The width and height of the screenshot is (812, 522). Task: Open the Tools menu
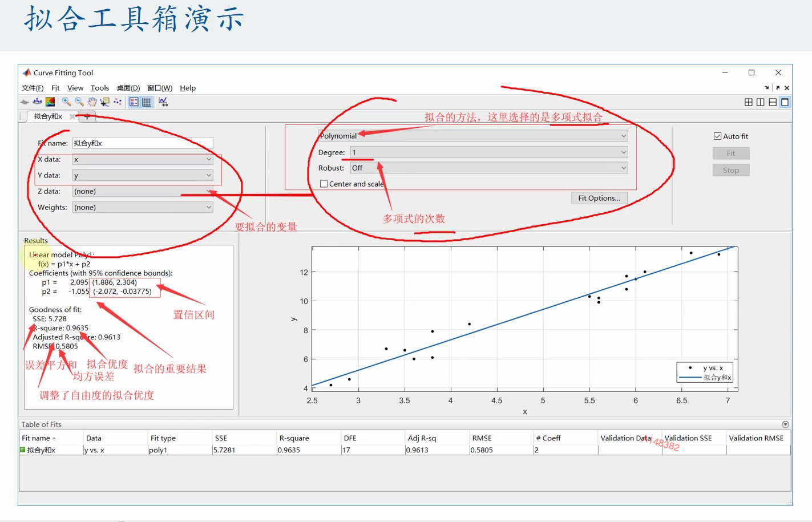coord(100,88)
